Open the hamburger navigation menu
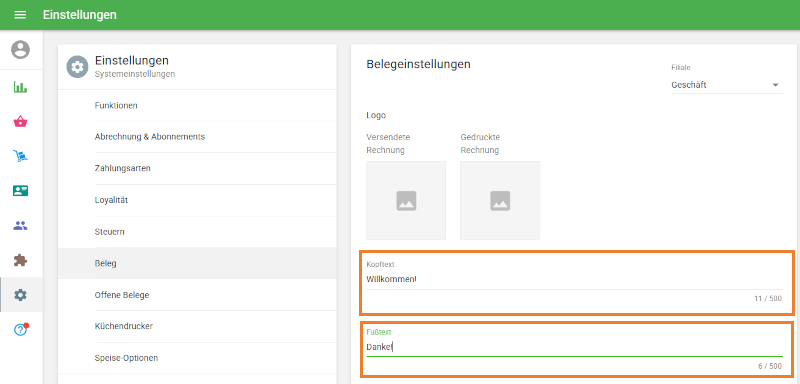The height and width of the screenshot is (384, 800). [x=20, y=15]
